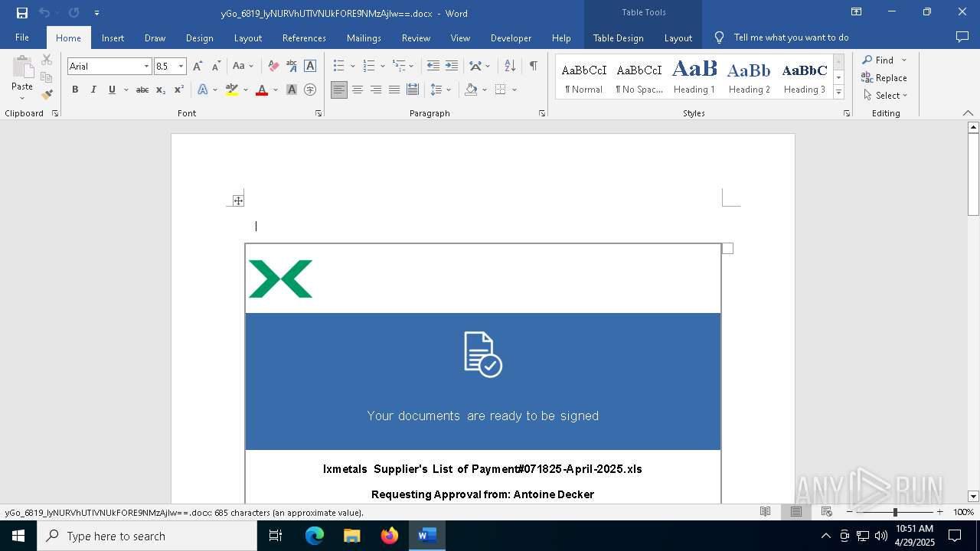
Task: Click the Read Mode view icon
Action: (x=765, y=512)
